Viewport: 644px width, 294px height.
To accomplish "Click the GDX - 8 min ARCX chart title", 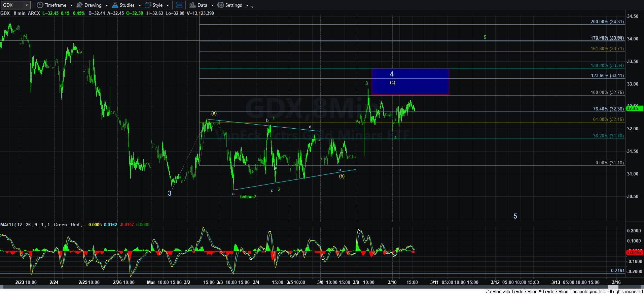I will [20, 13].
